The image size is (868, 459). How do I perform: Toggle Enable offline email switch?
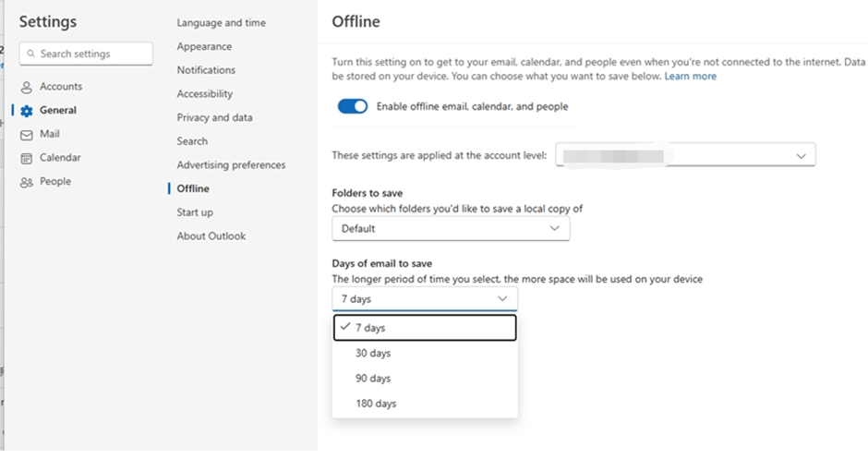[x=353, y=106]
